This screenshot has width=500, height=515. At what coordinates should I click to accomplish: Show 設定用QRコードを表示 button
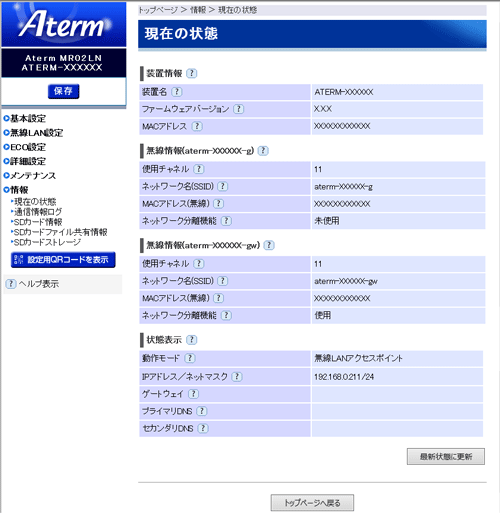[63, 260]
